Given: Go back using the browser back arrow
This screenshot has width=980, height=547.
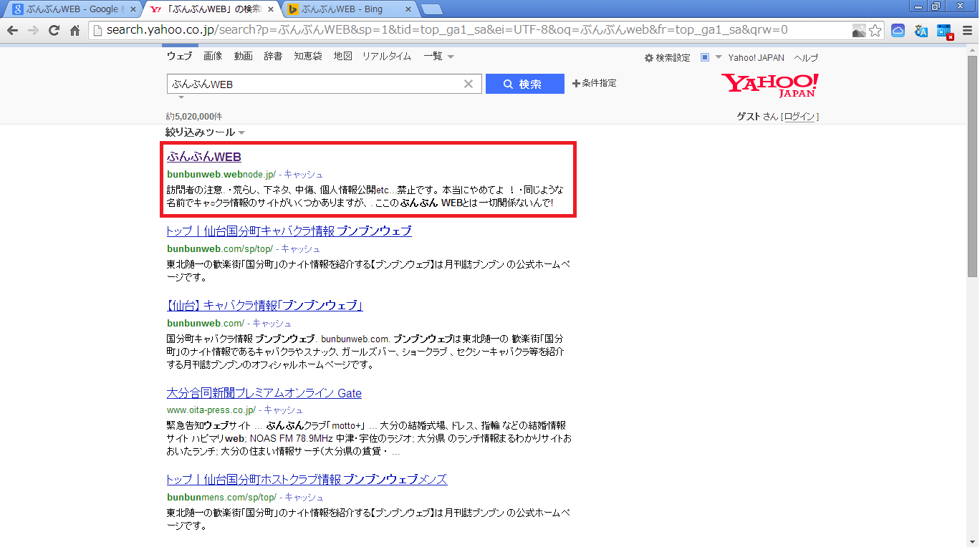Looking at the screenshot, I should (x=12, y=30).
